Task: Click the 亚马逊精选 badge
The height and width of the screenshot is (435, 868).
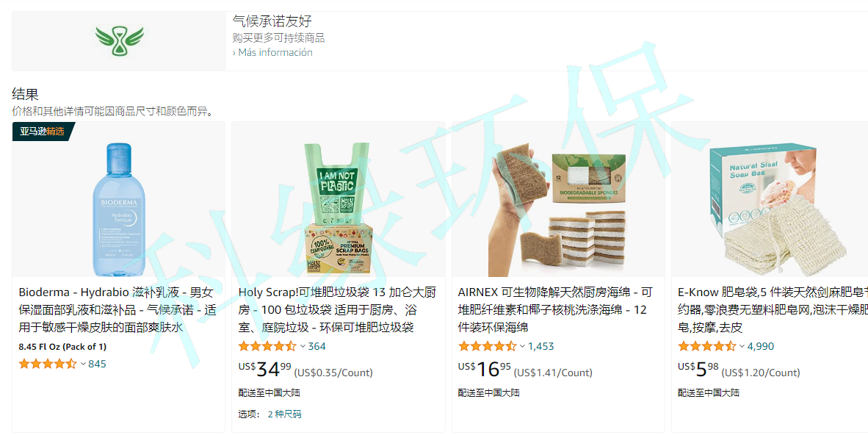Action: [42, 132]
